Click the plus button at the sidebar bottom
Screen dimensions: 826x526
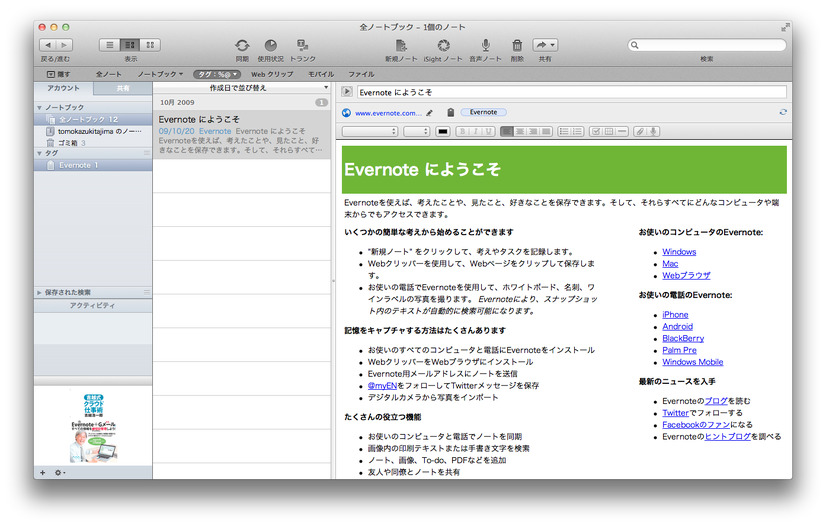[43, 472]
